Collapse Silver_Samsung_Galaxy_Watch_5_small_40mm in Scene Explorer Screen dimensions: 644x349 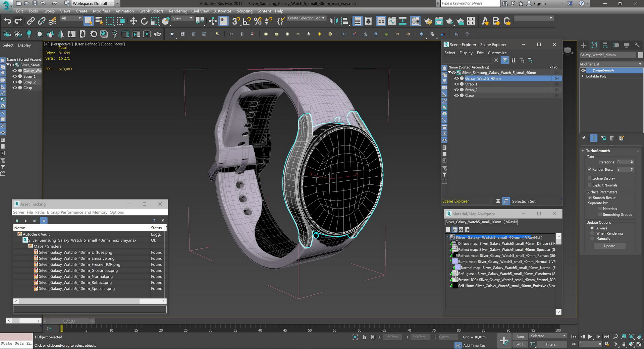click(449, 73)
